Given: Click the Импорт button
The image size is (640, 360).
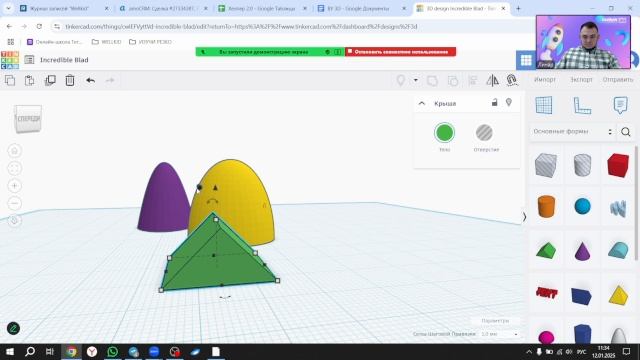Looking at the screenshot, I should (545, 80).
